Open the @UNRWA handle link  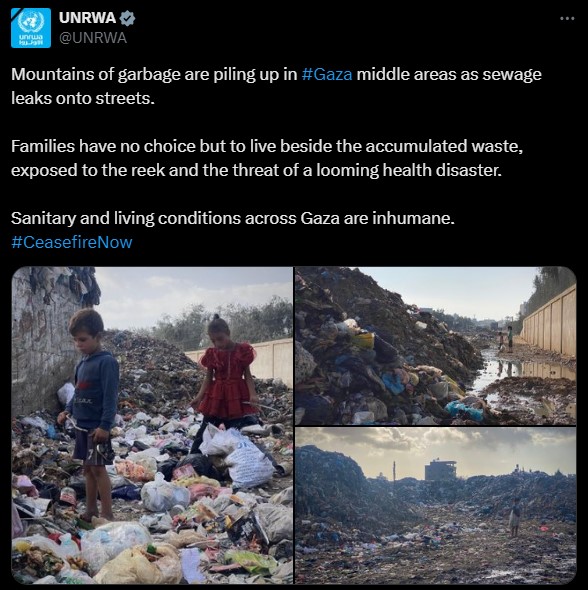coord(93,38)
